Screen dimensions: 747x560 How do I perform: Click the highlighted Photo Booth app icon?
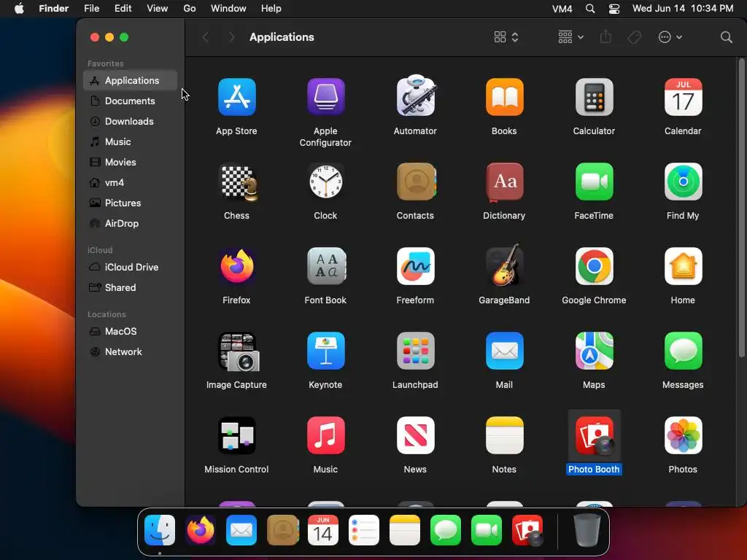pyautogui.click(x=595, y=436)
